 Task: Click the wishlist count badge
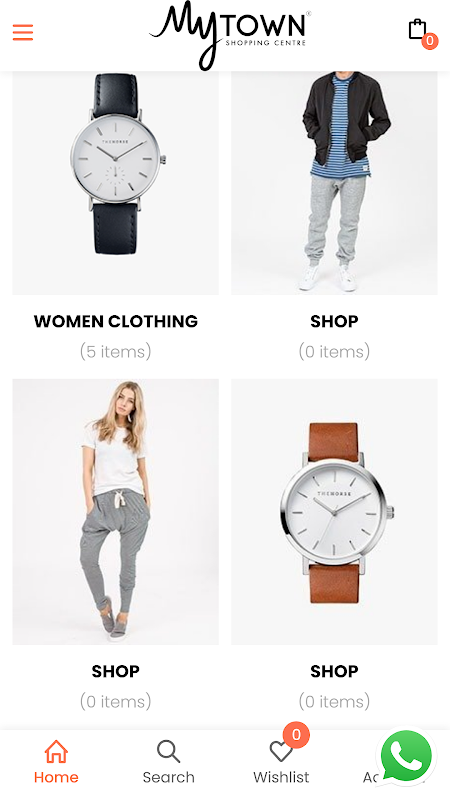point(296,735)
